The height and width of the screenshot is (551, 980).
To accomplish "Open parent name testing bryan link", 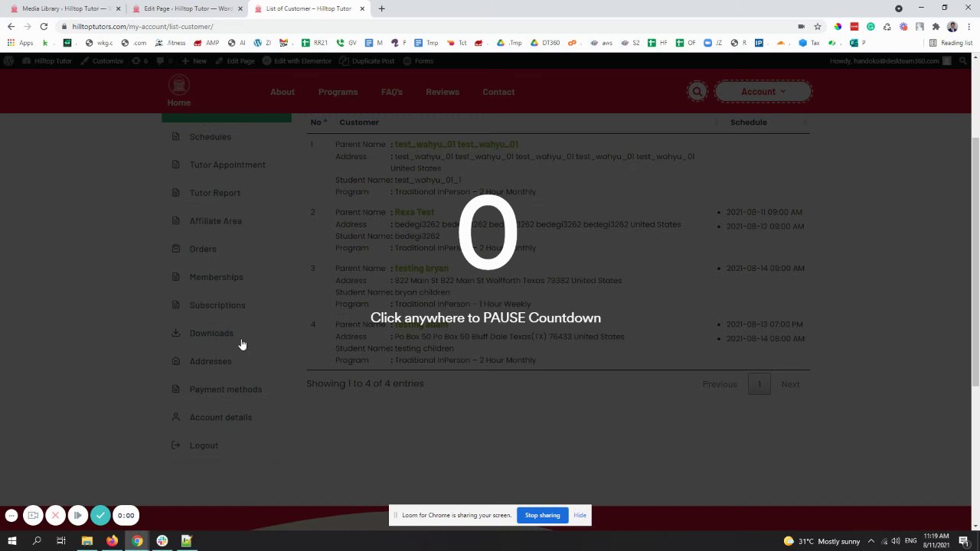I will (421, 269).
